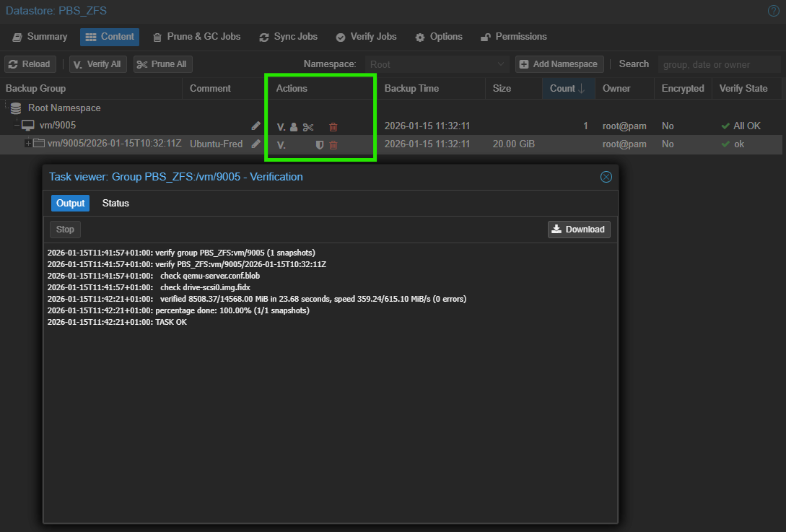Close the Task viewer dialog

pos(606,177)
